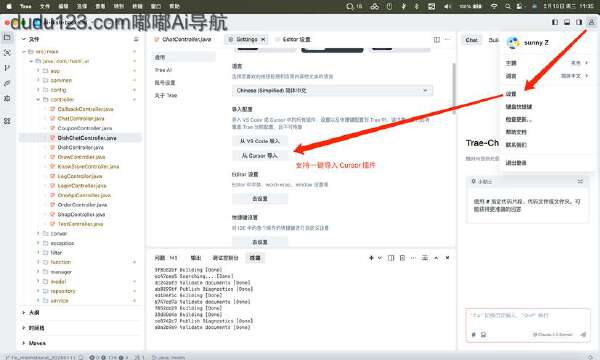Click the settings page vertical scrollbar
600x360 pixels.
click(x=454, y=88)
